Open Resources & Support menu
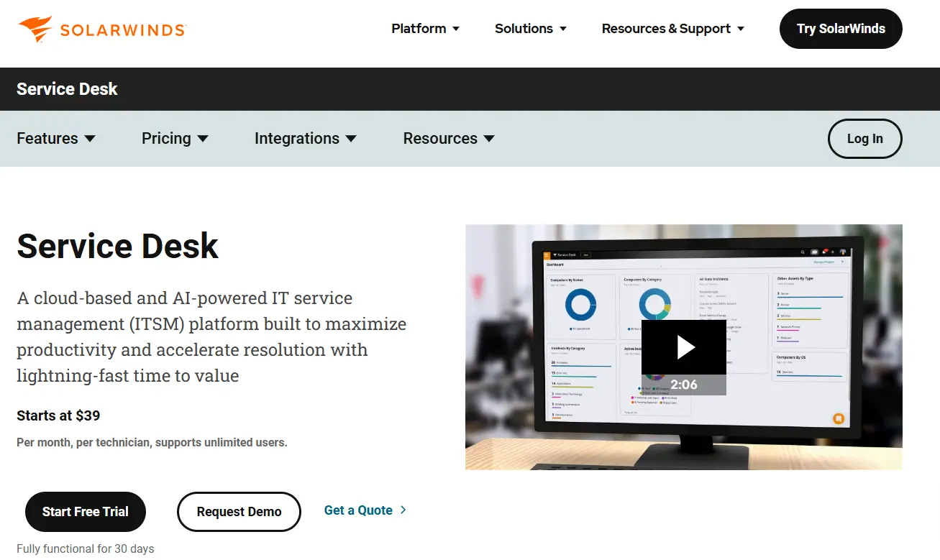The image size is (940, 560). coord(666,29)
